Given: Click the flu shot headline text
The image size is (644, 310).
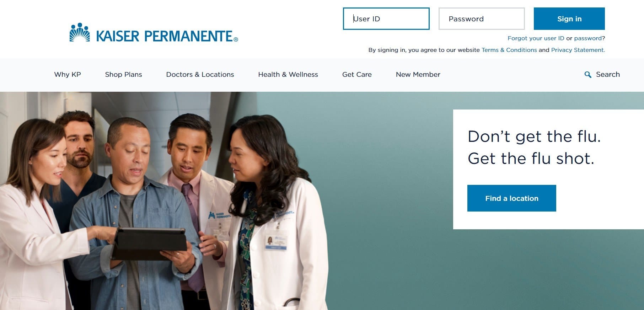Looking at the screenshot, I should [x=534, y=147].
